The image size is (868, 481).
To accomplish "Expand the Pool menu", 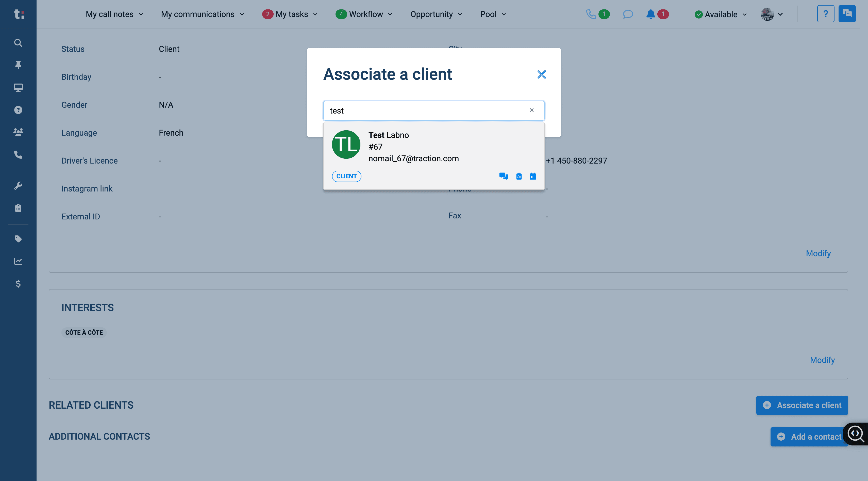I will [x=493, y=14].
